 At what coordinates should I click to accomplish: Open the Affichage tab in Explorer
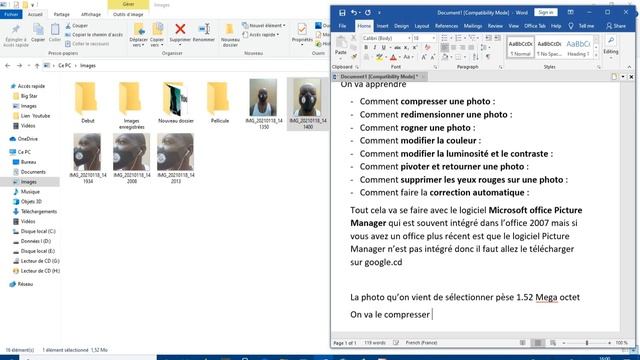(91, 14)
